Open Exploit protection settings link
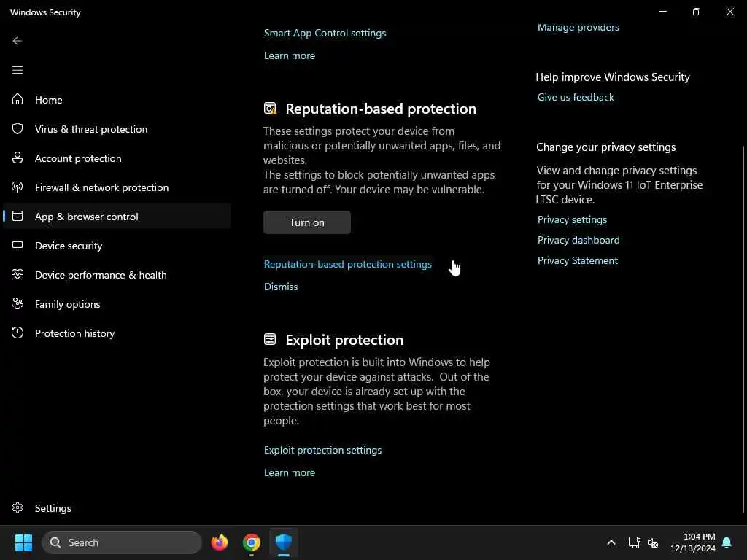This screenshot has height=560, width=747. point(322,450)
